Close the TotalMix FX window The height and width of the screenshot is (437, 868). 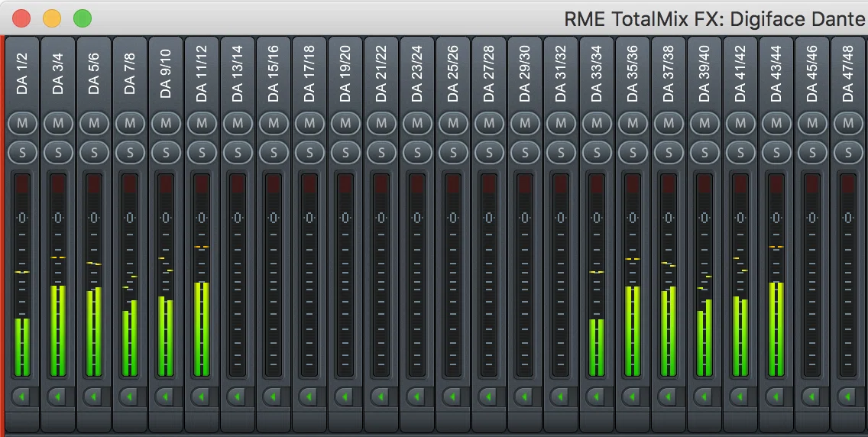pyautogui.click(x=21, y=18)
